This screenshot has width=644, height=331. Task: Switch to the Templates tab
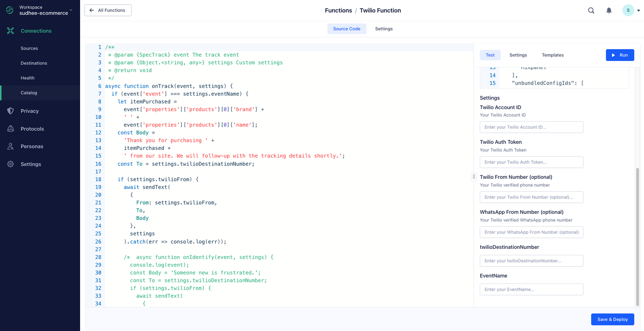[x=553, y=55]
